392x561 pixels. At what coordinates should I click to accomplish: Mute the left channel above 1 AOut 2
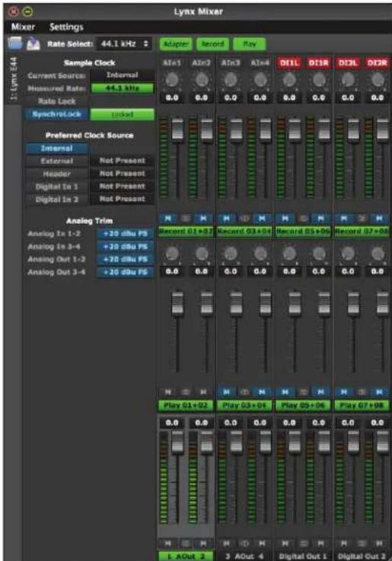click(x=167, y=543)
